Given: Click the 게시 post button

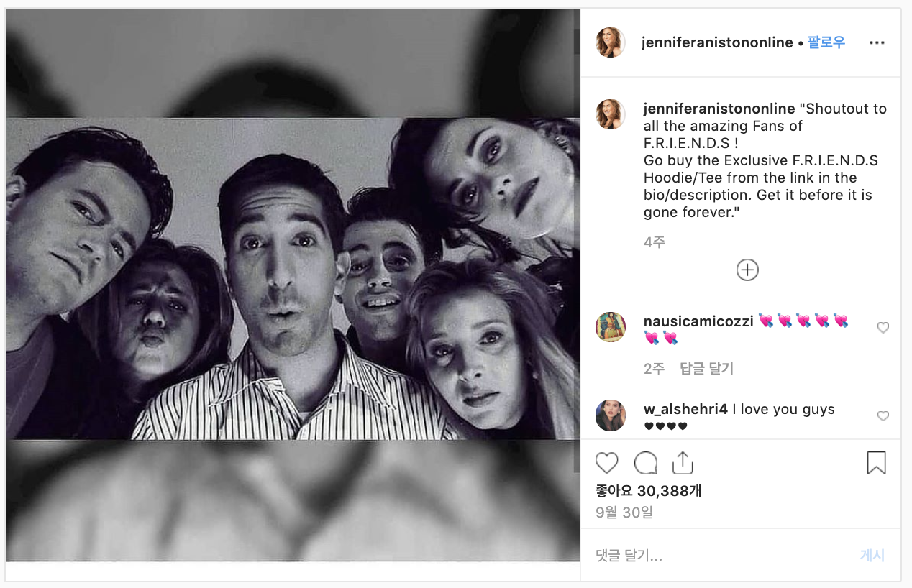Looking at the screenshot, I should (x=872, y=555).
